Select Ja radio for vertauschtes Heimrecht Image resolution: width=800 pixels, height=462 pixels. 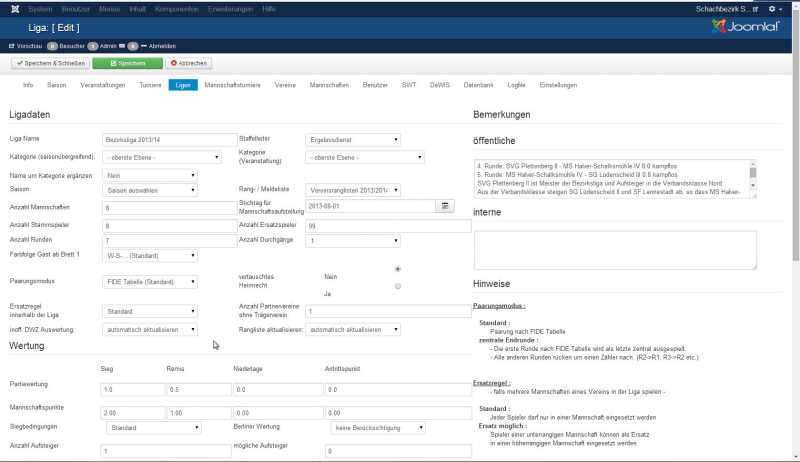(x=400, y=286)
